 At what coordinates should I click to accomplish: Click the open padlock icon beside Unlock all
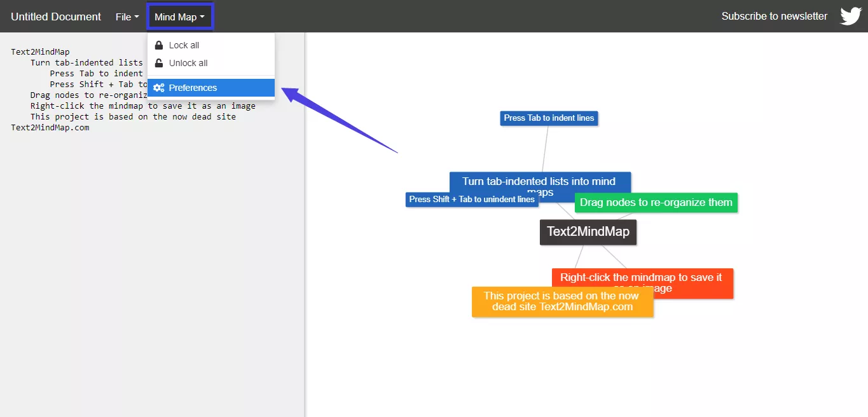coord(159,63)
